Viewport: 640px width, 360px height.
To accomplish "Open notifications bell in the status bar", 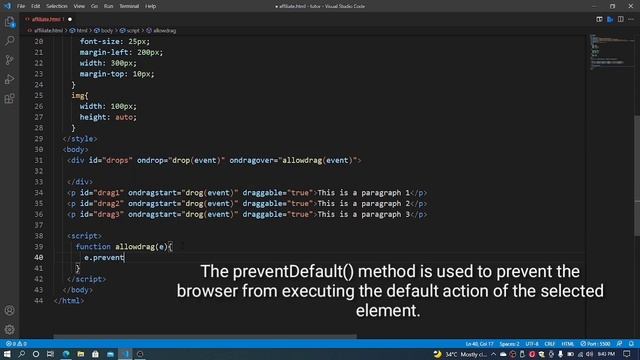I will (x=631, y=344).
